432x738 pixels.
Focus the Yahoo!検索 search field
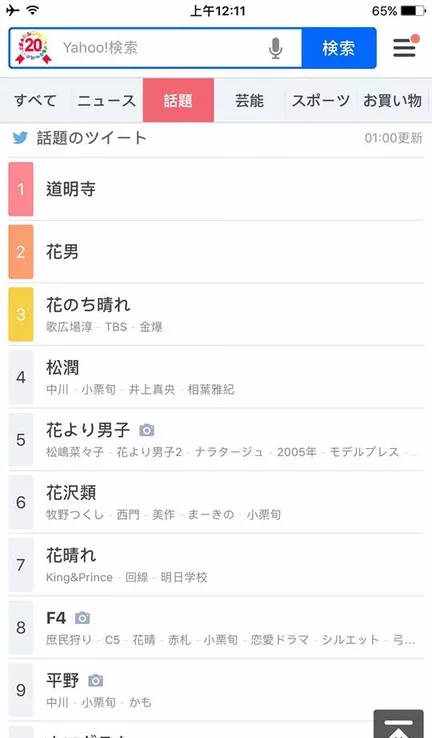(160, 48)
